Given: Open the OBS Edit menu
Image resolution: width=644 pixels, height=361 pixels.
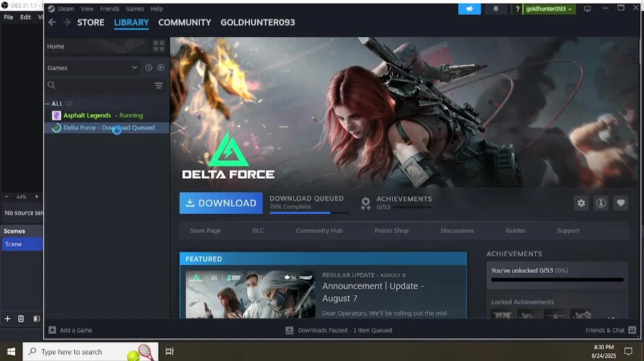Looking at the screenshot, I should 26,17.
